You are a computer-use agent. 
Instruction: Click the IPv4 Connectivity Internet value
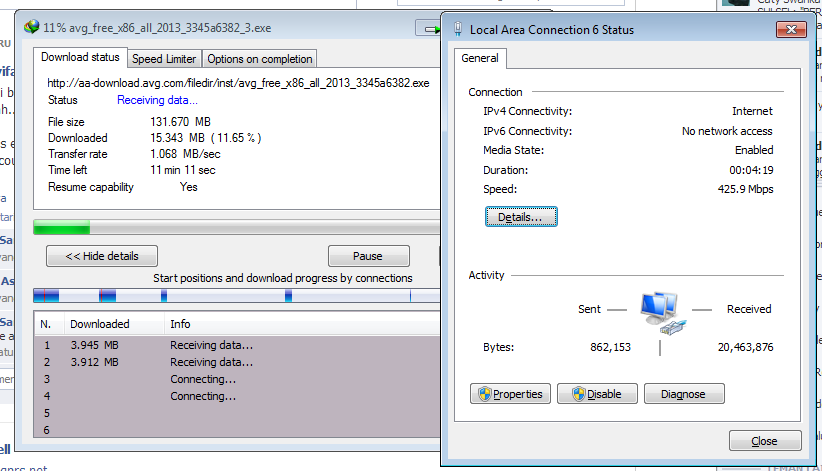[752, 111]
